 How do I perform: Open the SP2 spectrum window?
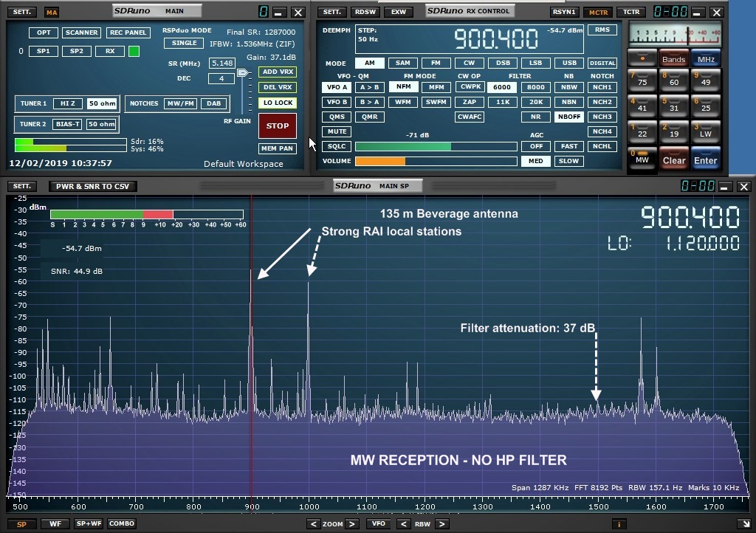pyautogui.click(x=77, y=51)
